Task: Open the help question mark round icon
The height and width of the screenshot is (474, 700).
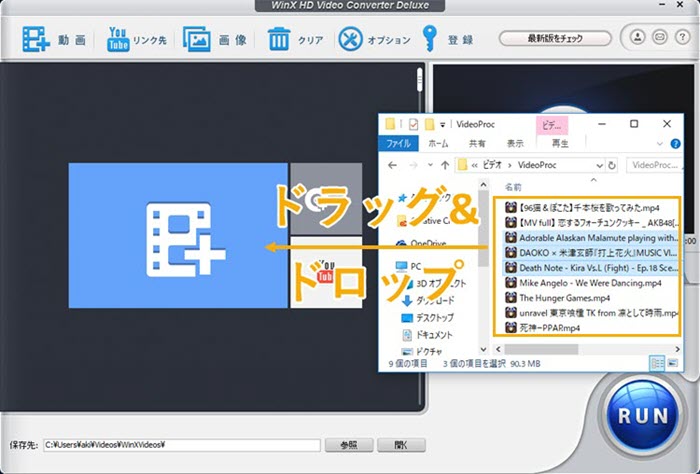Action: [682, 37]
